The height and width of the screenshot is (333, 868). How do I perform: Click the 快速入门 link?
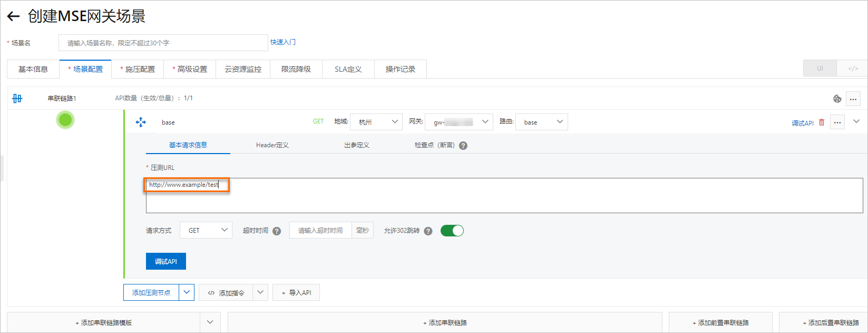[283, 42]
